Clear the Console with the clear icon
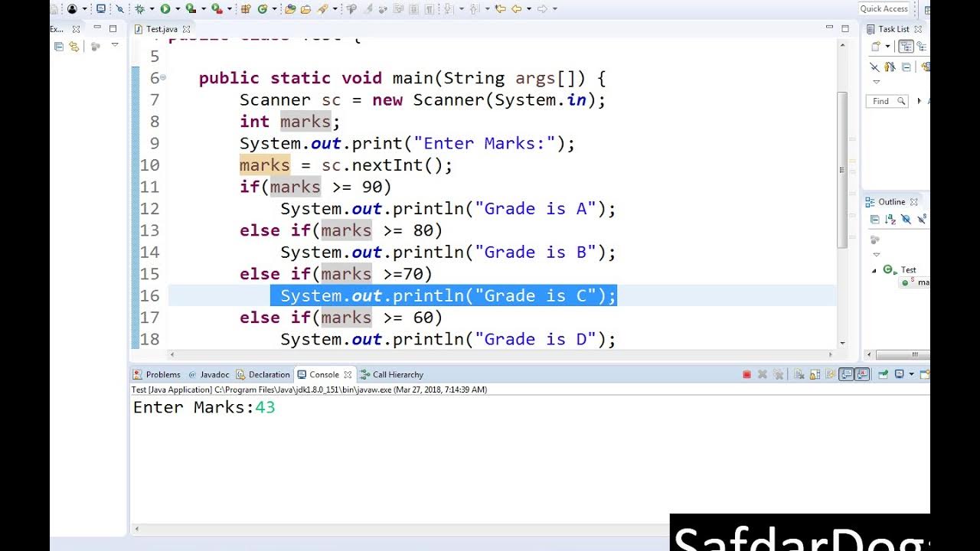Viewport: 980px width, 551px height. click(x=799, y=374)
